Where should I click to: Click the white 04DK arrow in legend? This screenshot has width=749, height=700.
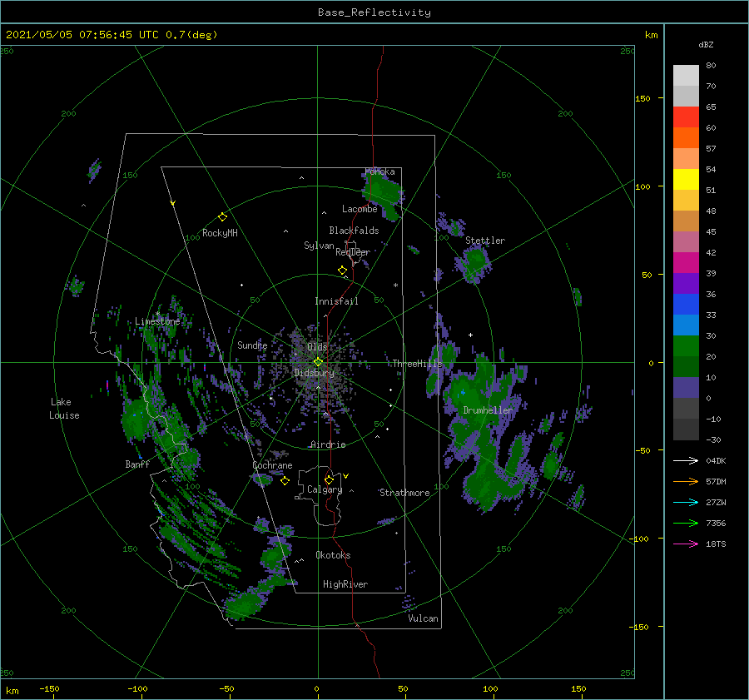coord(686,460)
